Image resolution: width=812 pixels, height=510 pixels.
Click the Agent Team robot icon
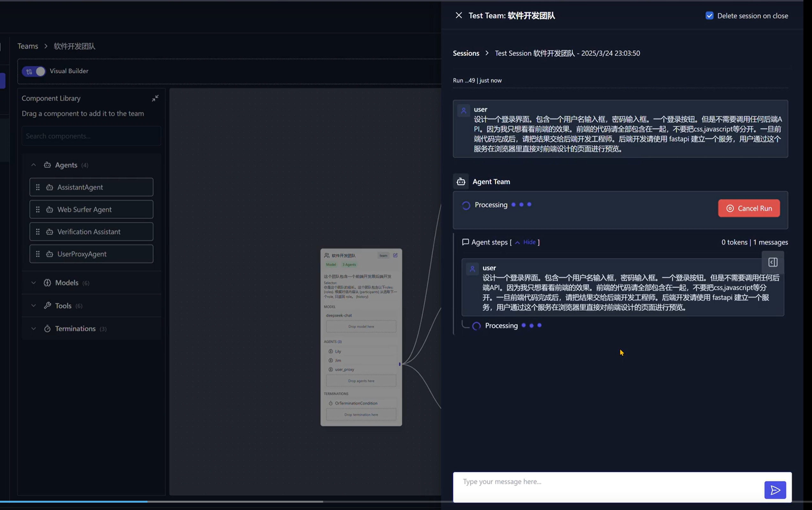tap(461, 182)
